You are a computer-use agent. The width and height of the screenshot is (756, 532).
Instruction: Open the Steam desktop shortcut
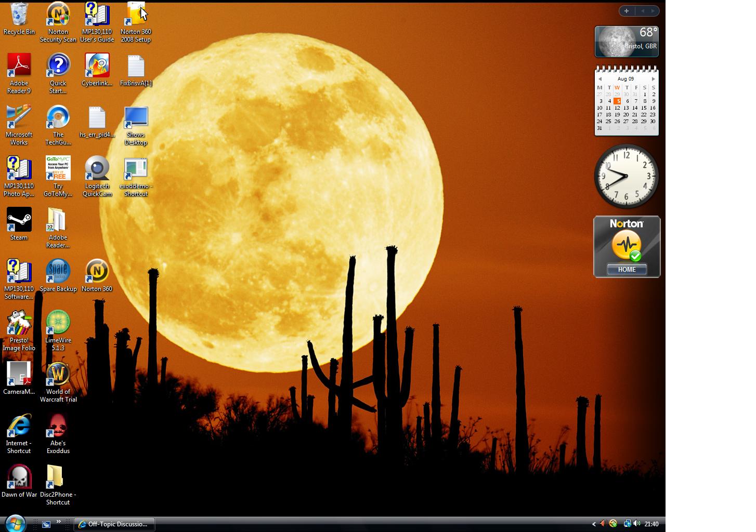click(x=19, y=220)
